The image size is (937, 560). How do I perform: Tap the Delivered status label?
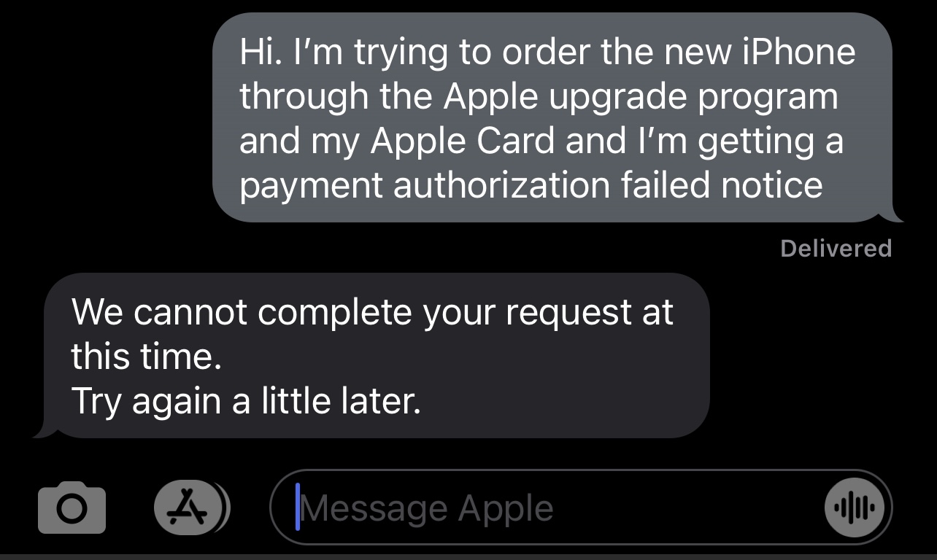click(836, 249)
